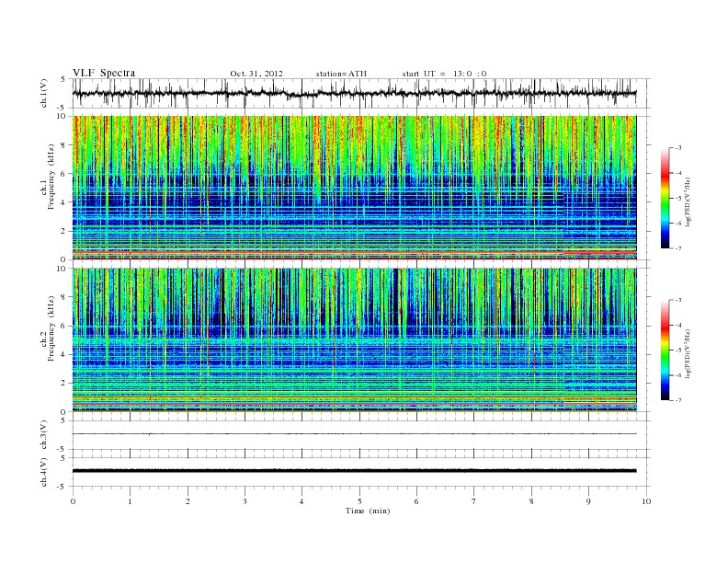
Task: Click the "-3" label on ch.1 colorbar
Action: coord(678,148)
